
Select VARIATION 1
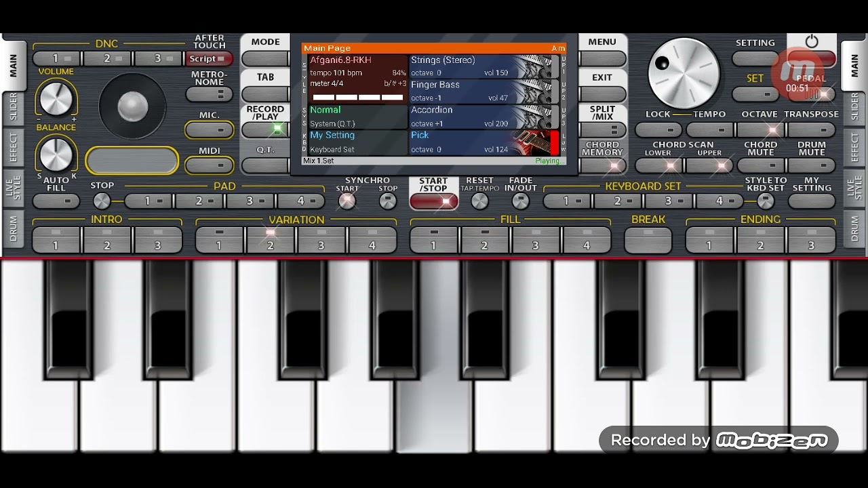point(219,241)
